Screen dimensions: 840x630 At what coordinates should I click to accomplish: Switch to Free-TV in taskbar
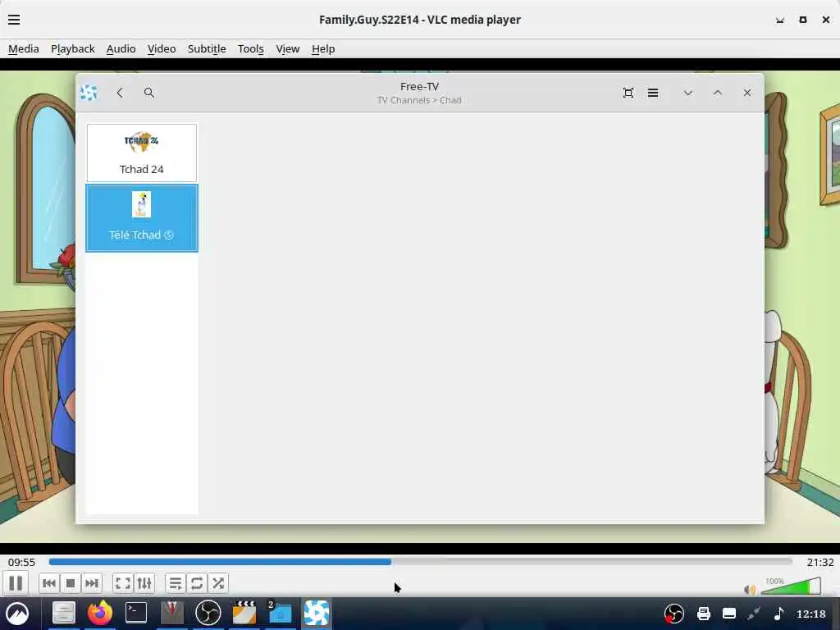click(x=316, y=613)
